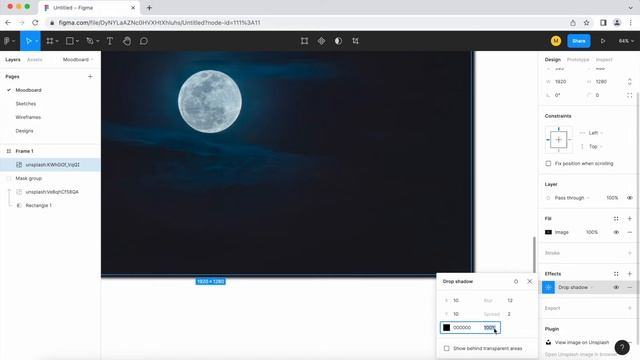Toggle constrain proportions lock
This screenshot has height=360, width=640.
[630, 82]
